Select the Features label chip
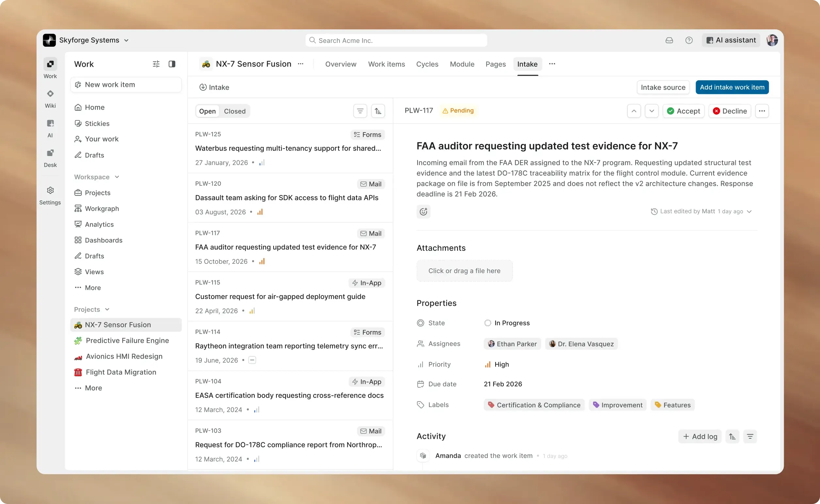820x504 pixels. pyautogui.click(x=673, y=405)
